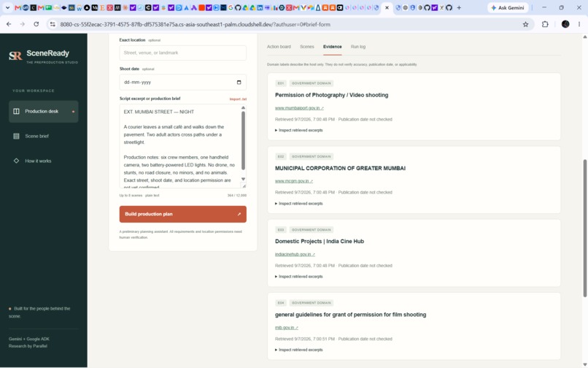This screenshot has width=588, height=368.
Task: Switch to the Action board tab
Action: tap(279, 47)
